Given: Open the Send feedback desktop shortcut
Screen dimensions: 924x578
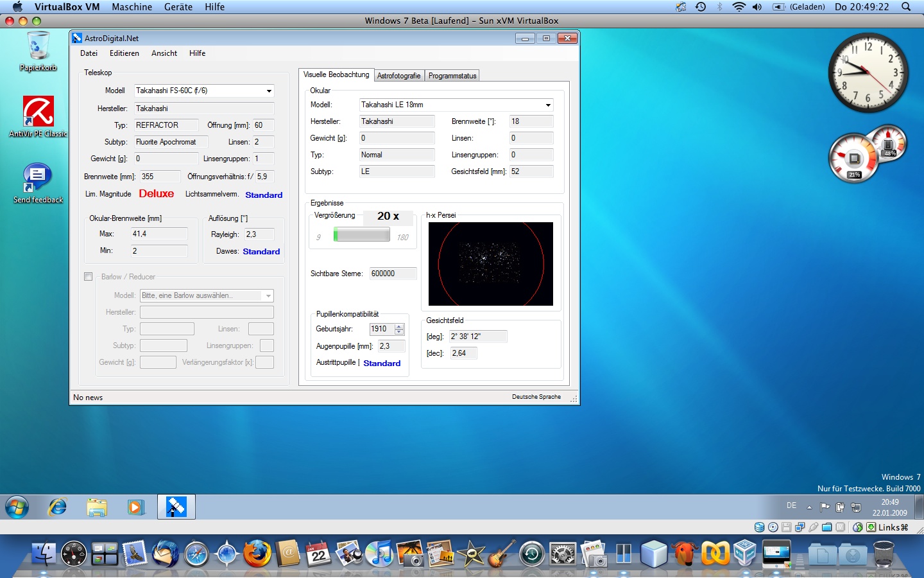Looking at the screenshot, I should point(38,183).
